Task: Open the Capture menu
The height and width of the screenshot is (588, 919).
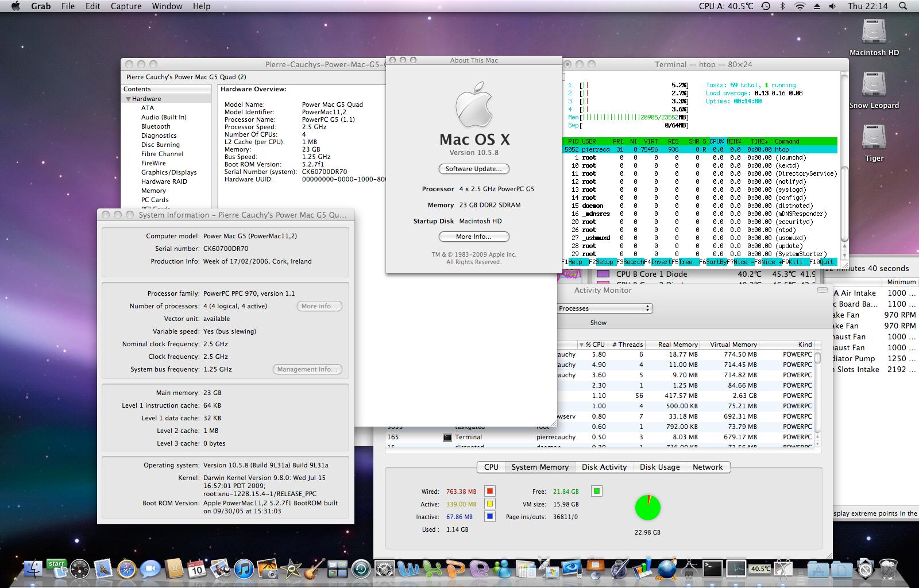Action: click(x=126, y=6)
